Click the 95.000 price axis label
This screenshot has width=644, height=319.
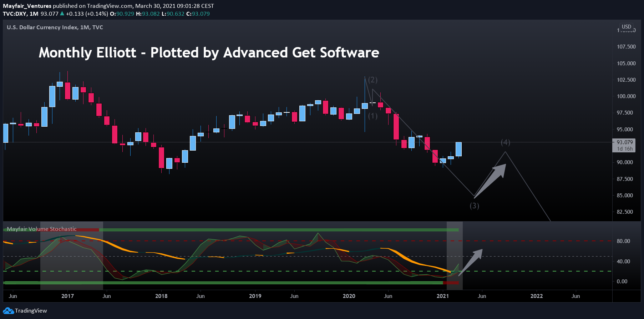[x=625, y=130]
